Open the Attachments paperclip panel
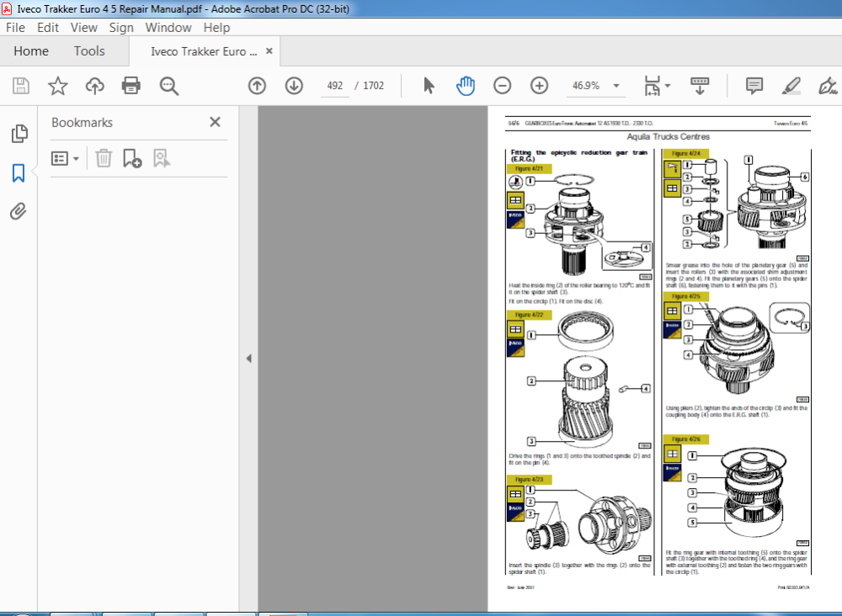The image size is (842, 616). [19, 211]
